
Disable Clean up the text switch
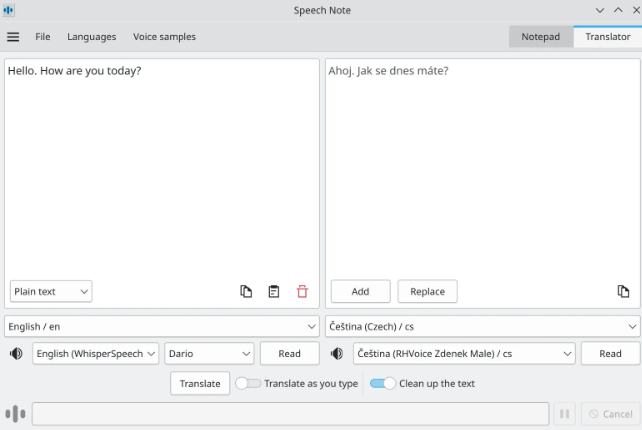pos(384,383)
